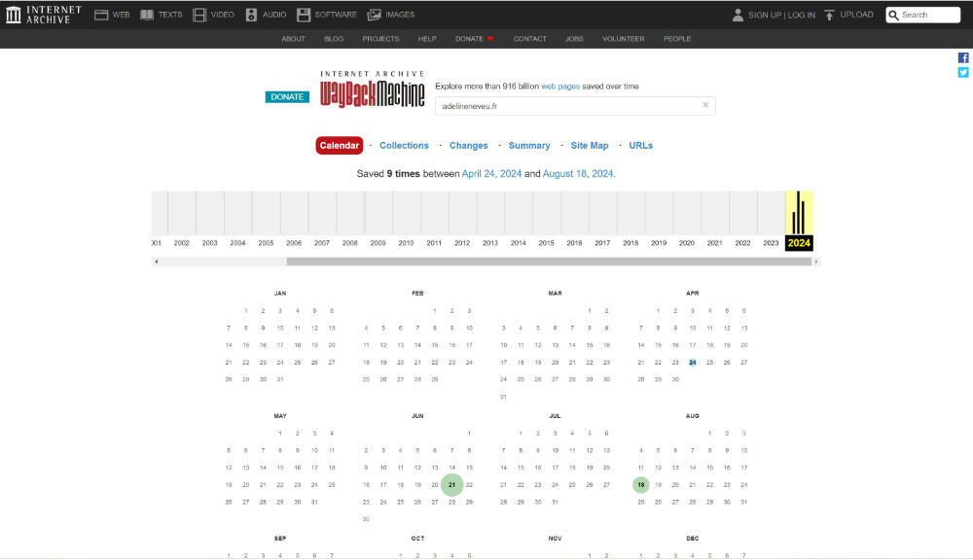Screen dimensions: 973x560
Task: Click the timeline scrollbar right arrow
Action: pyautogui.click(x=816, y=262)
